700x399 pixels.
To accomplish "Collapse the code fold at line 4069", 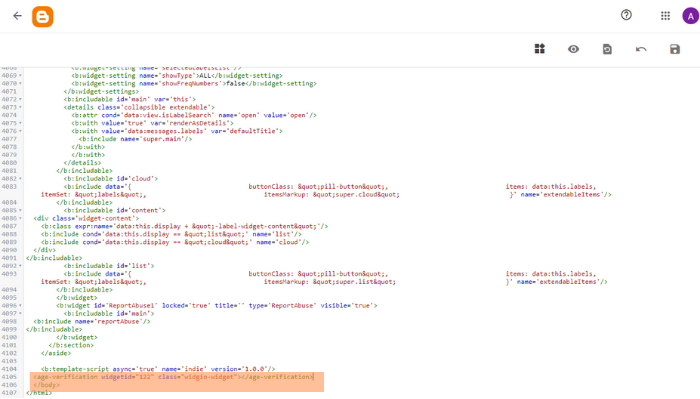I will [21, 76].
